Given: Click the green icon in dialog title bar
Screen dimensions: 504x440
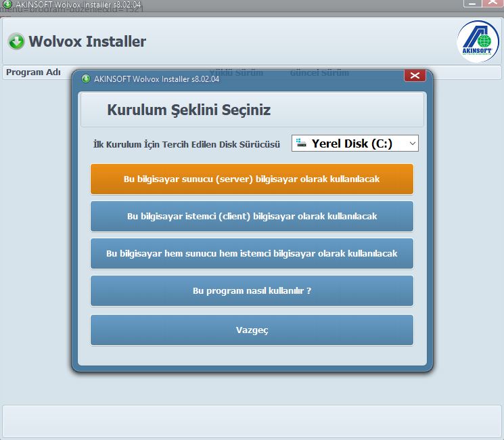Looking at the screenshot, I should click(86, 79).
